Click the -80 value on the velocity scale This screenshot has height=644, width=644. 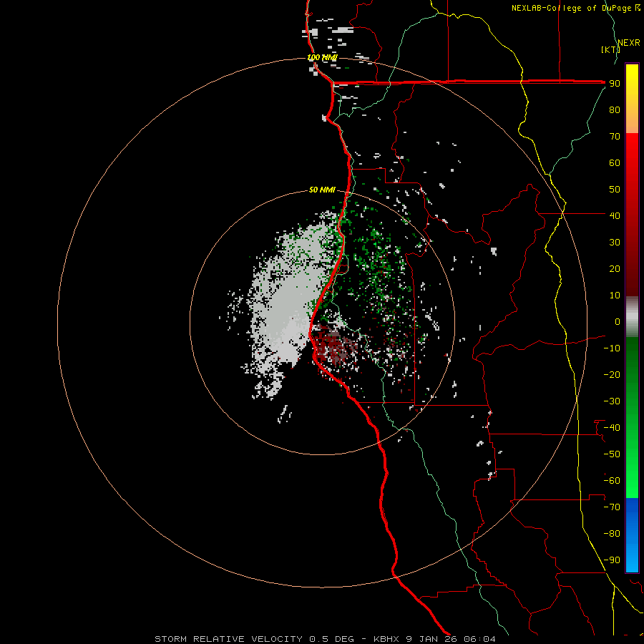tap(612, 534)
